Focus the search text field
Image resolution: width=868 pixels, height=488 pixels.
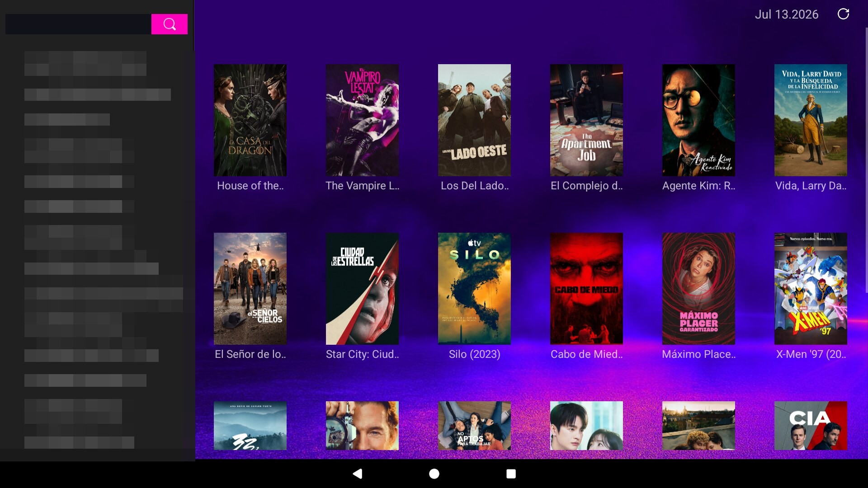(78, 24)
